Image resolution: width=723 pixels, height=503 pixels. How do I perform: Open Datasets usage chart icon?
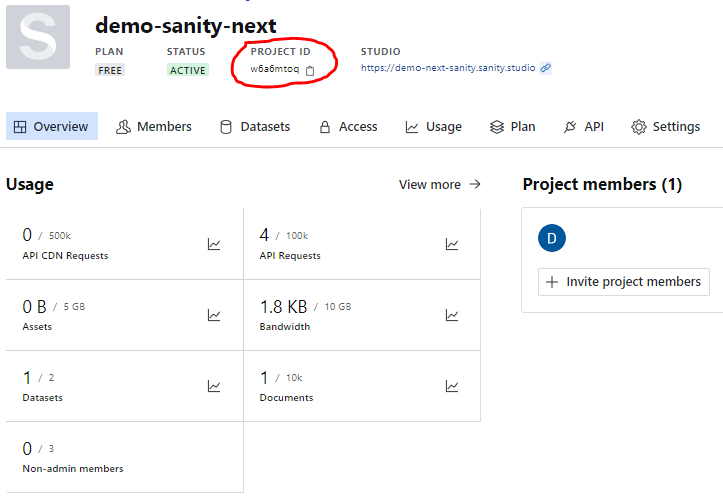[214, 386]
